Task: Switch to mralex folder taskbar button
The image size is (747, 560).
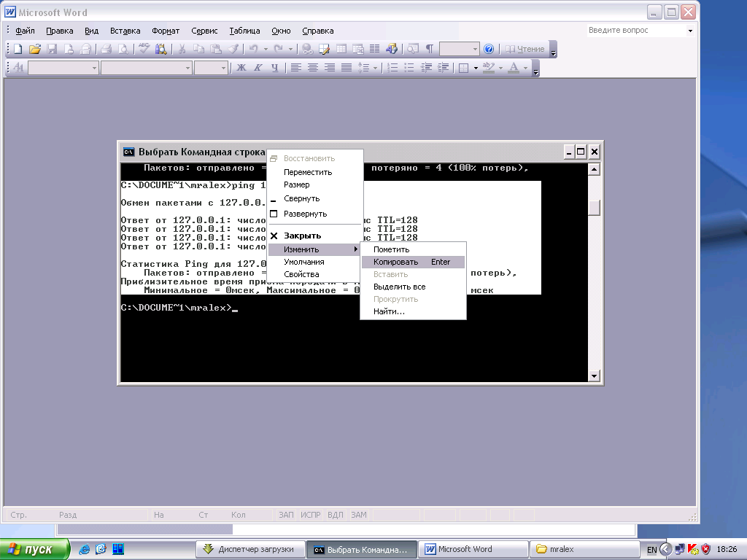Action: [584, 549]
